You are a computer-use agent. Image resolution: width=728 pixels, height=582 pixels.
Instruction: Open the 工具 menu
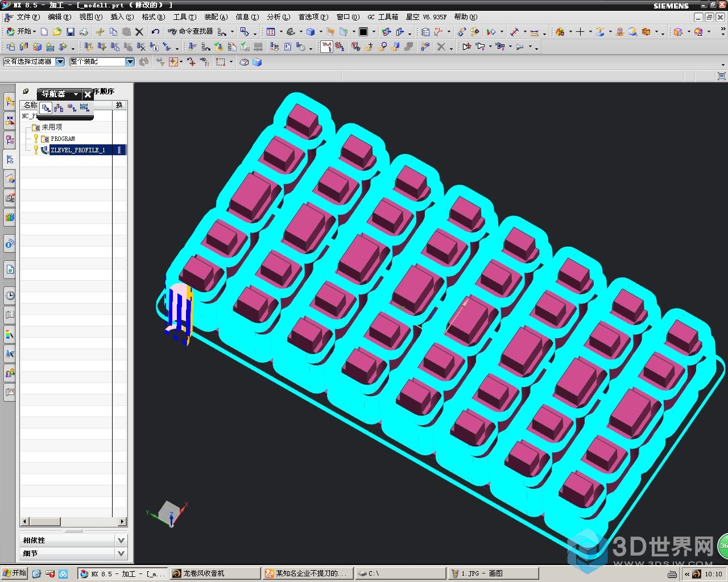185,17
